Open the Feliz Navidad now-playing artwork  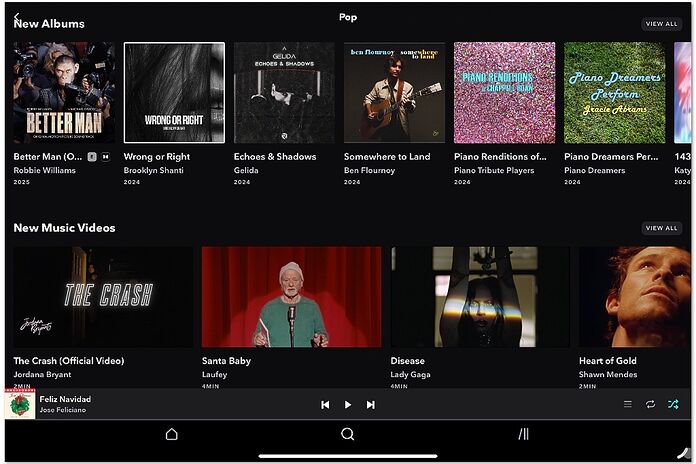click(x=20, y=404)
